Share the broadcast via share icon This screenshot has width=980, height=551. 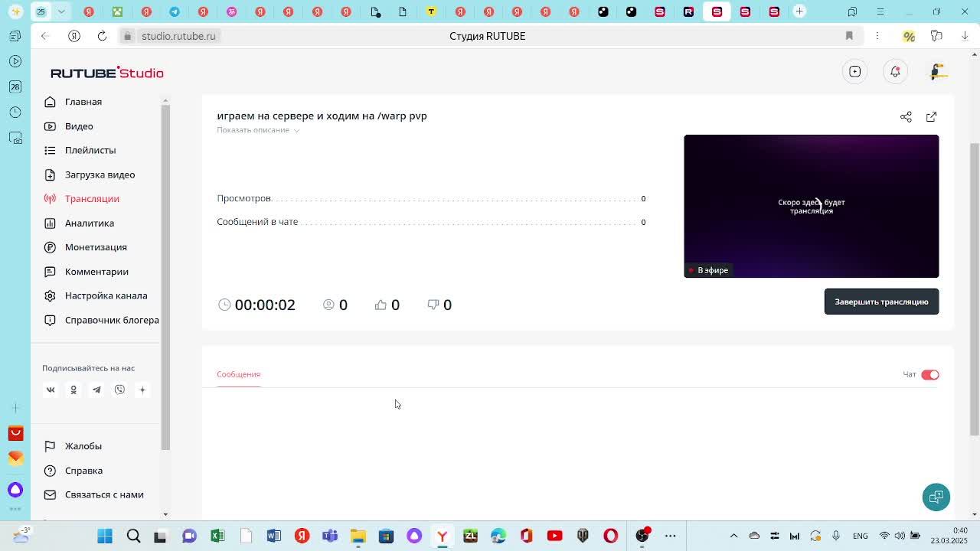point(906,117)
